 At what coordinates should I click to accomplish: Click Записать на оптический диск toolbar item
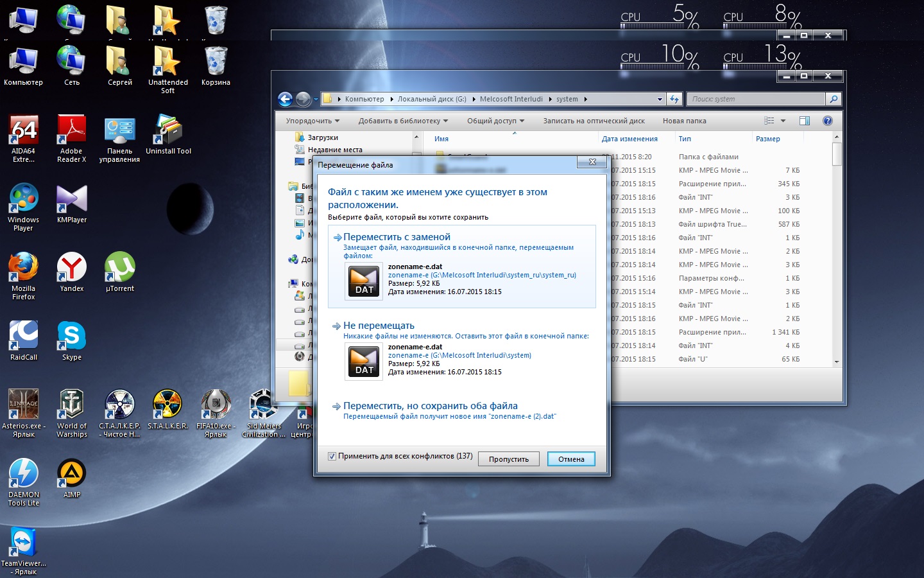coord(594,121)
